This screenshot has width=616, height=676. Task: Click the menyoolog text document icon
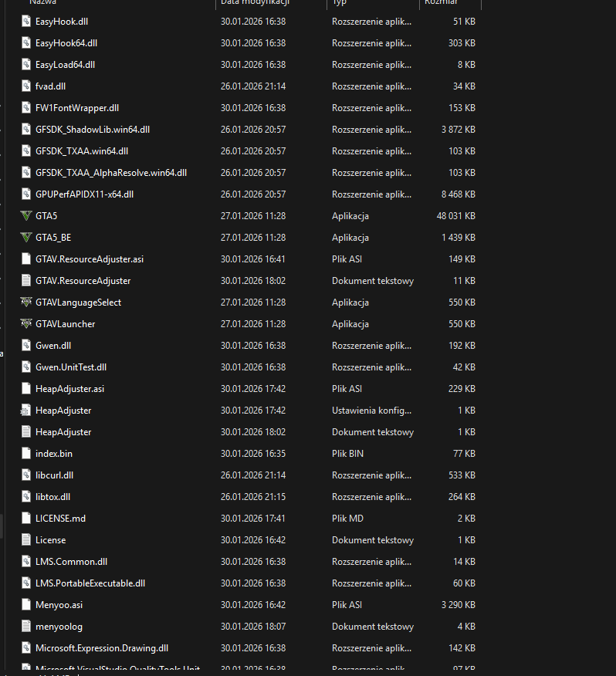[26, 626]
